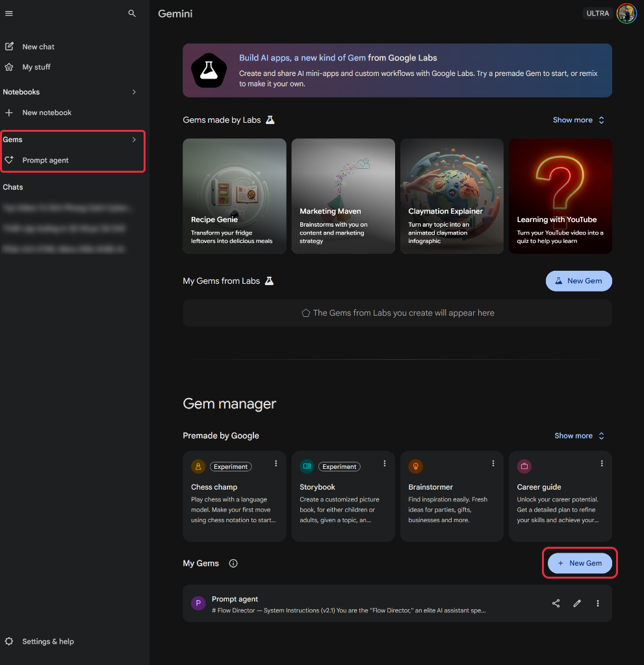
Task: Click the Gemini title text
Action: 175,14
